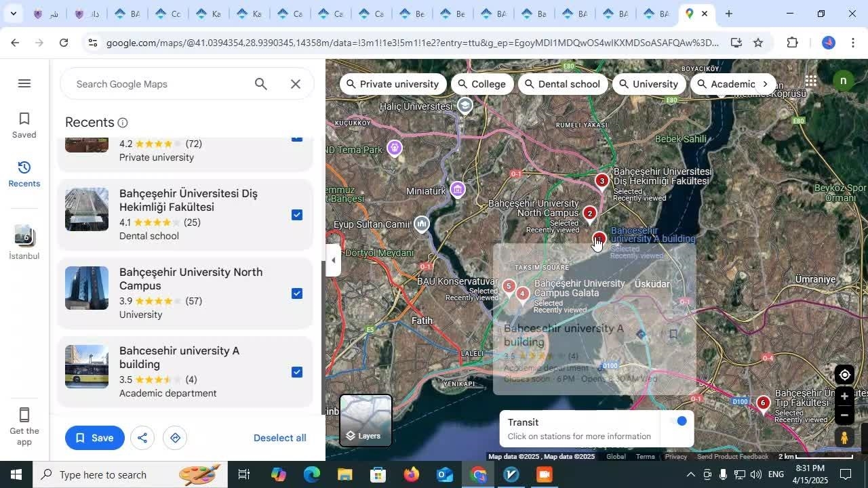The width and height of the screenshot is (868, 488).
Task: Click the Save button
Action: coord(95,438)
